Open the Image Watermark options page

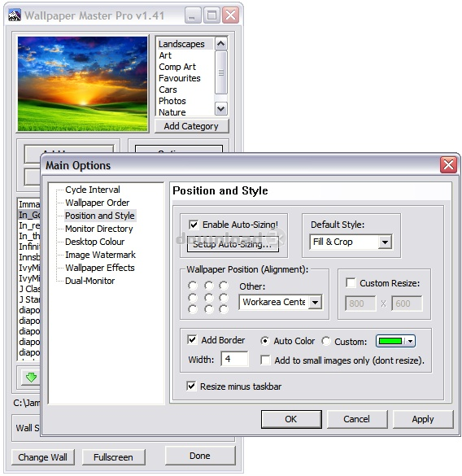tap(100, 255)
